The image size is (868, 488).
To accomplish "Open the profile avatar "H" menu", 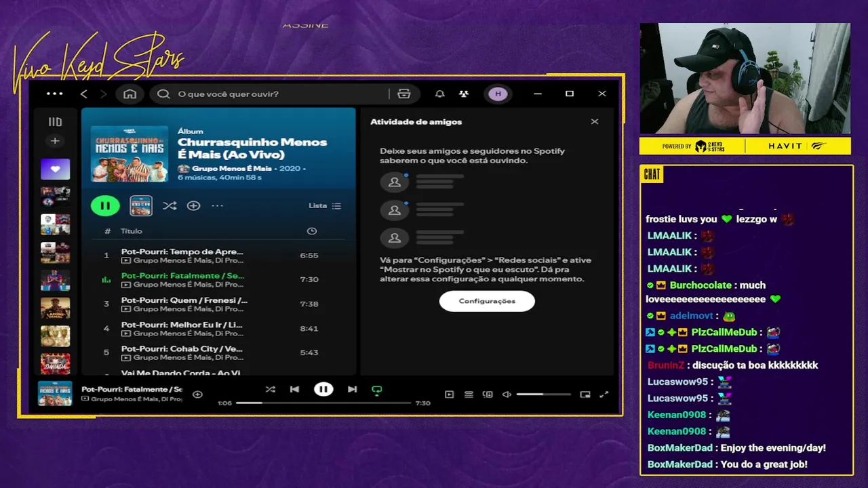I will pyautogui.click(x=498, y=94).
